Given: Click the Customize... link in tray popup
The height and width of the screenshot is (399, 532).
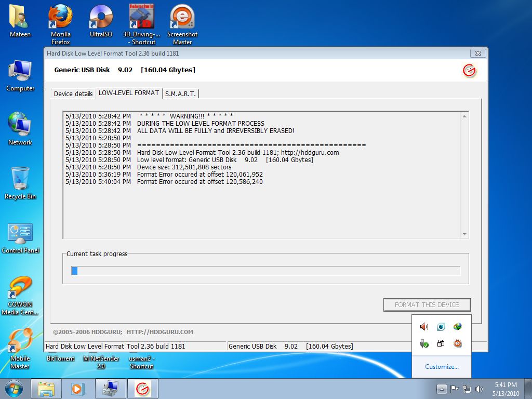Looking at the screenshot, I should (x=442, y=367).
